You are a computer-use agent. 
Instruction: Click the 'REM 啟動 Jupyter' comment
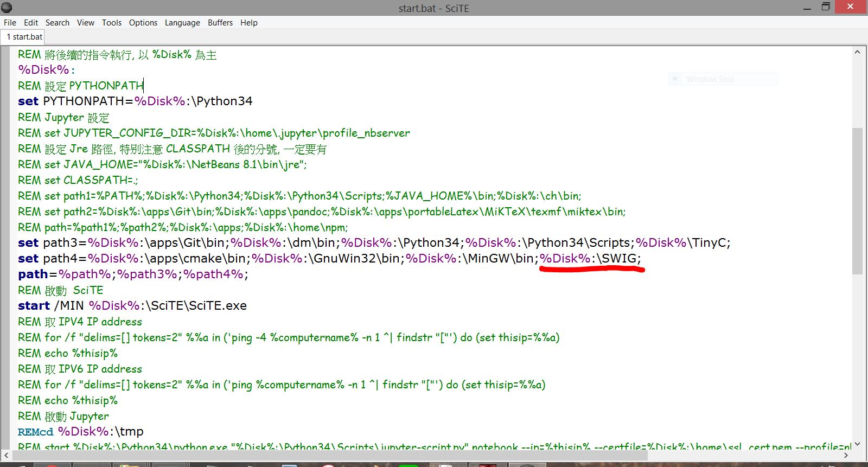(63, 416)
